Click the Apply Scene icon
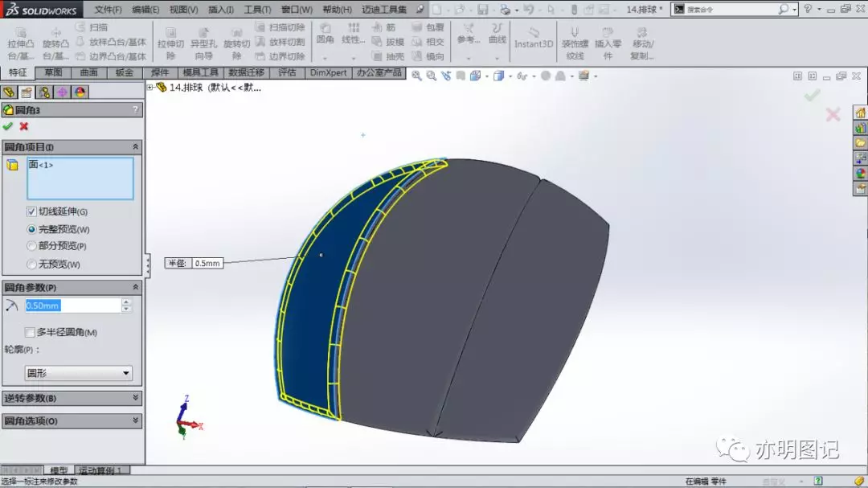 click(560, 76)
